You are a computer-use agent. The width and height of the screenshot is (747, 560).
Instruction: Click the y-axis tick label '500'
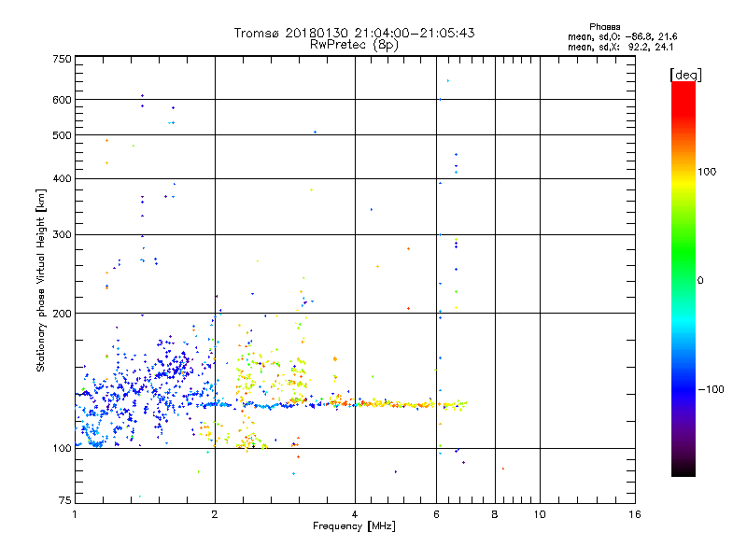[62, 135]
